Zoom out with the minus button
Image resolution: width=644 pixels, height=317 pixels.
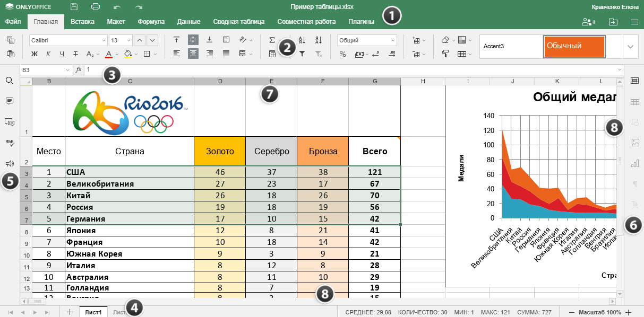572,312
